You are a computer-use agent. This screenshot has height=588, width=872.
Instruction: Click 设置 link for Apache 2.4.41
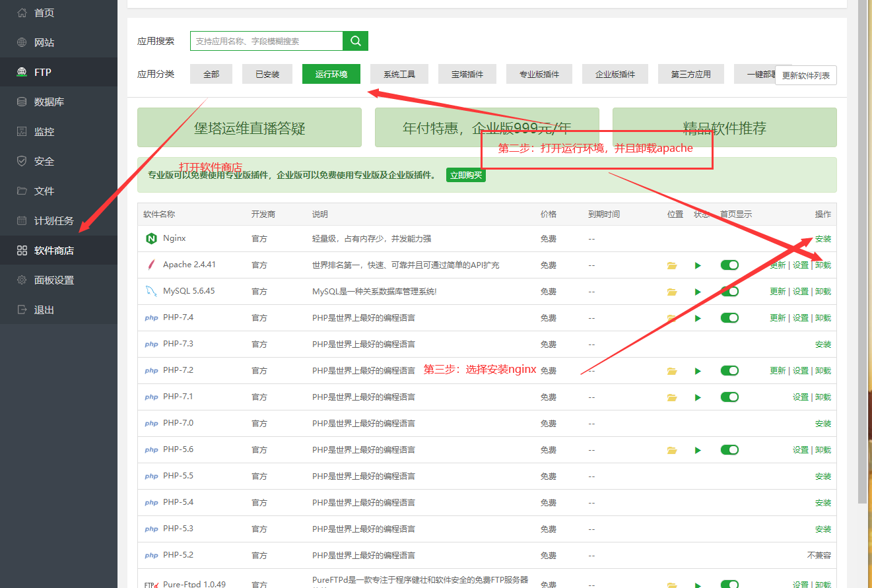[801, 265]
